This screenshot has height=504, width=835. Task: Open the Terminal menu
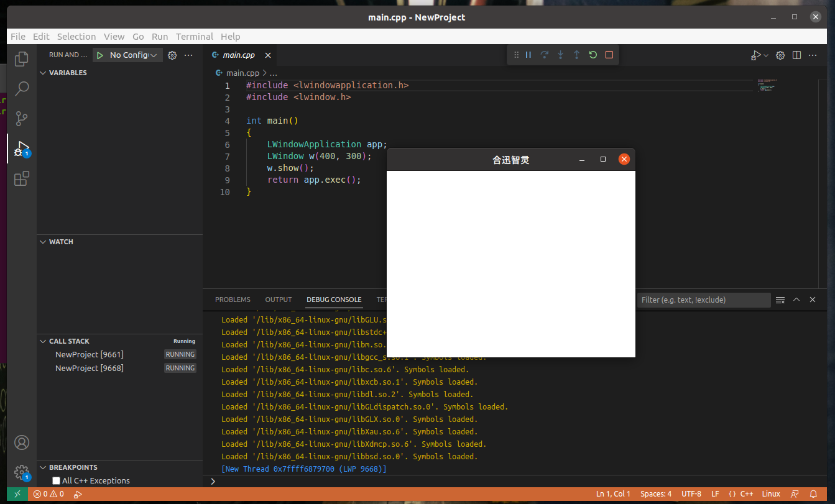click(x=195, y=37)
